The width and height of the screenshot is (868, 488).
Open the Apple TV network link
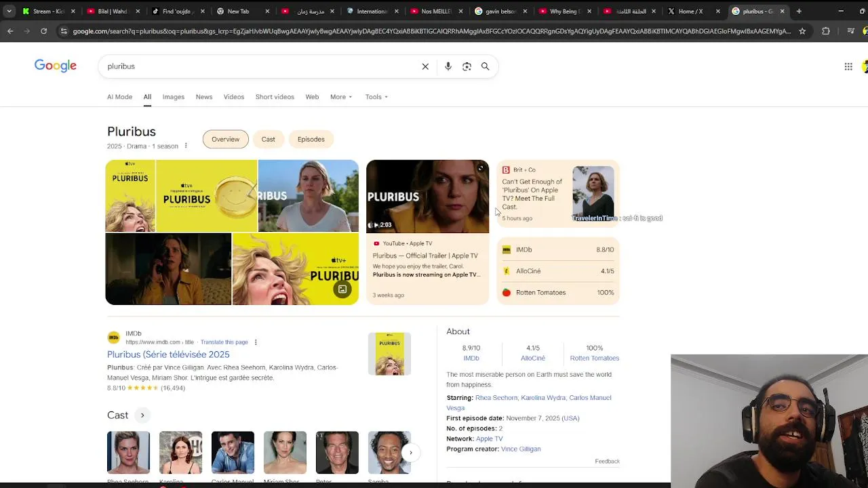tap(489, 439)
